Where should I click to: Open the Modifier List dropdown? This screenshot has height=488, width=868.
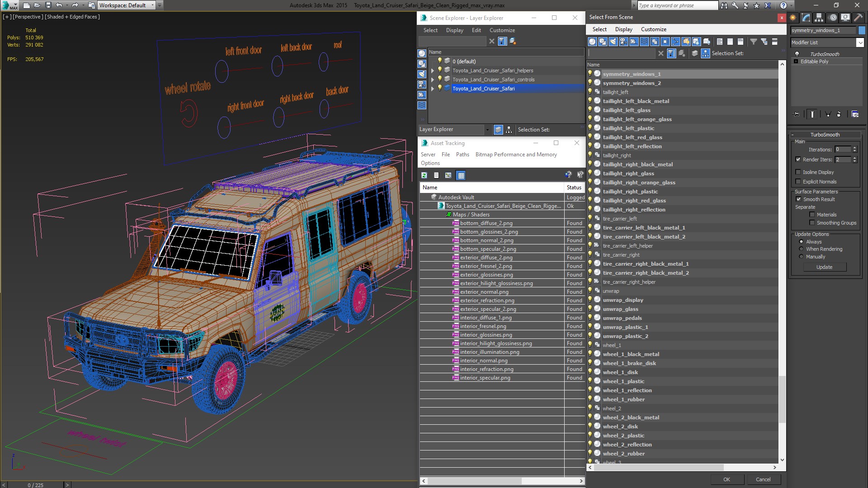pyautogui.click(x=859, y=42)
